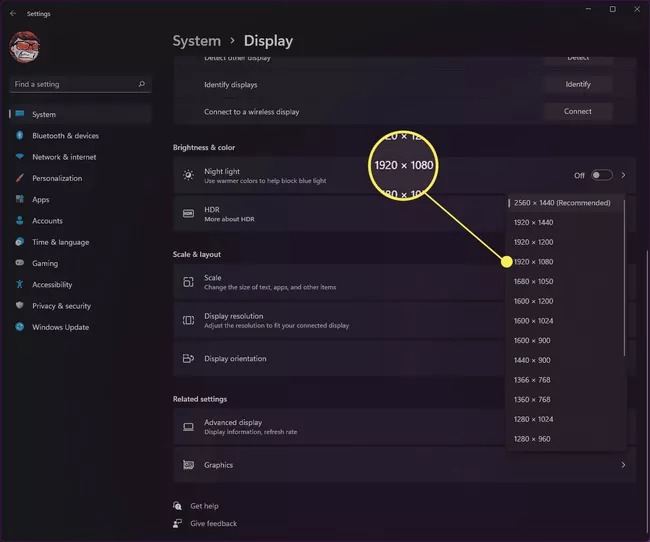Open Graphics settings via its chevron
650x542 pixels.
623,465
